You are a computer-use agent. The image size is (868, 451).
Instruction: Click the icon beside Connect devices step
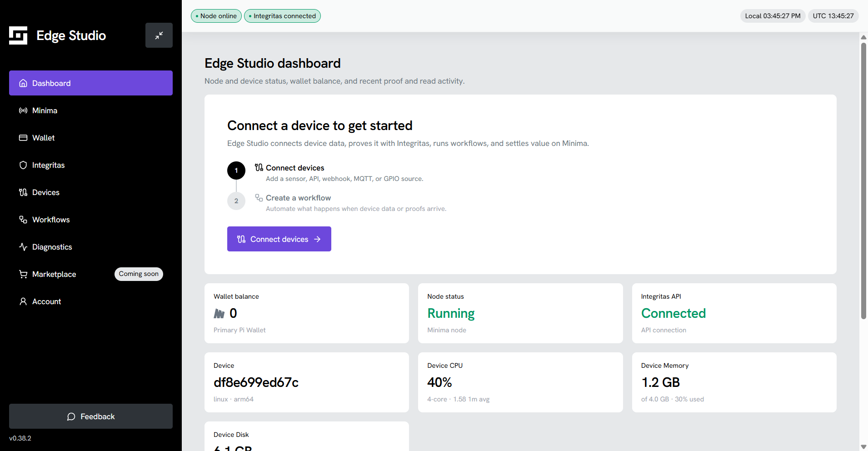click(x=259, y=168)
